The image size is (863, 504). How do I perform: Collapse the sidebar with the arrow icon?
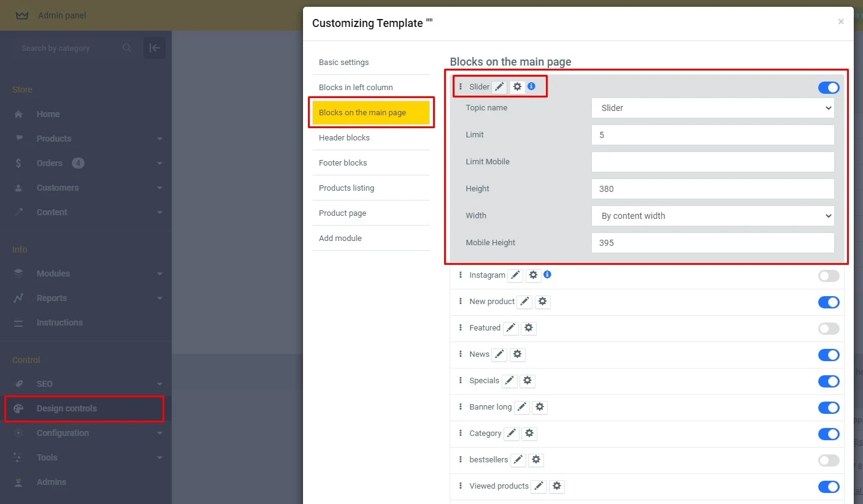(154, 48)
